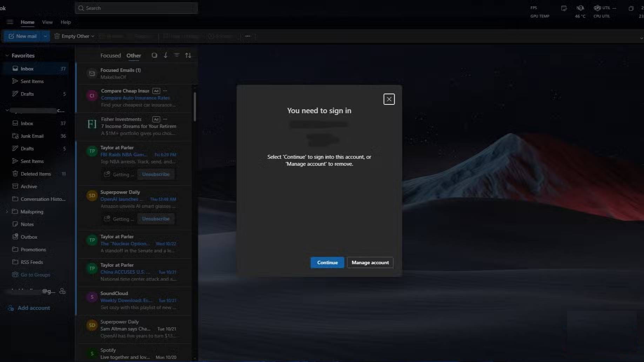Click the TP avatar beside FBI Raids NBA message
This screenshot has width=644, height=362.
pyautogui.click(x=92, y=151)
